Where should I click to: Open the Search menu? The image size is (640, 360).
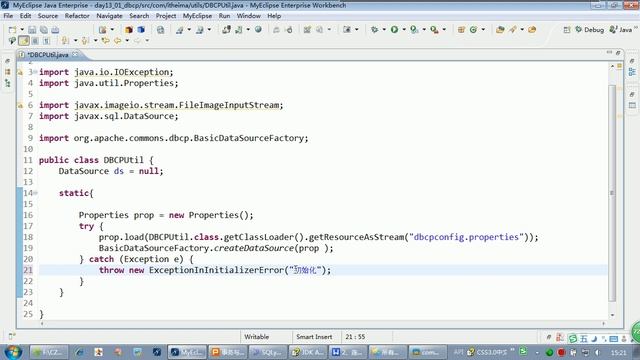139,16
